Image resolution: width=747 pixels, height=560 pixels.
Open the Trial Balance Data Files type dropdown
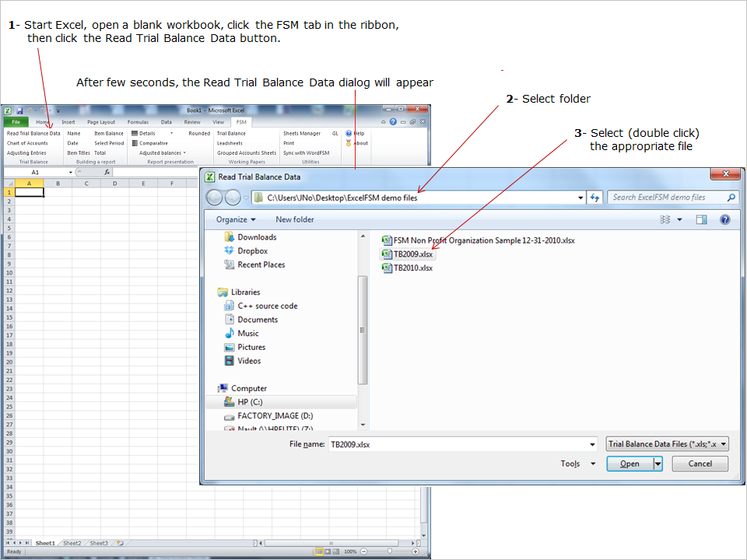coord(668,444)
